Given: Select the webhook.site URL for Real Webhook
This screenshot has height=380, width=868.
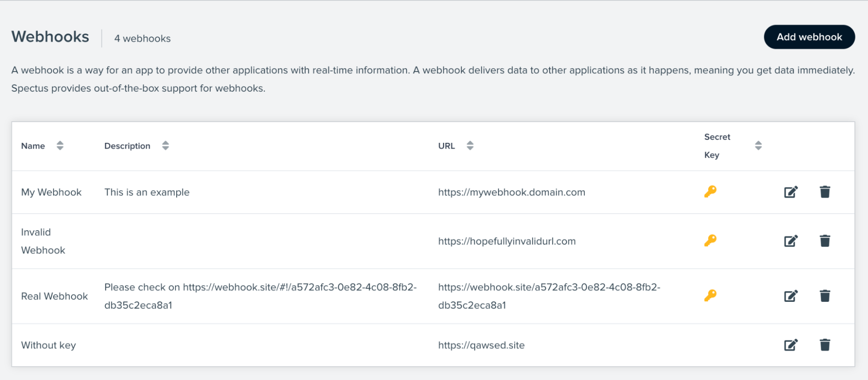Looking at the screenshot, I should pos(549,296).
